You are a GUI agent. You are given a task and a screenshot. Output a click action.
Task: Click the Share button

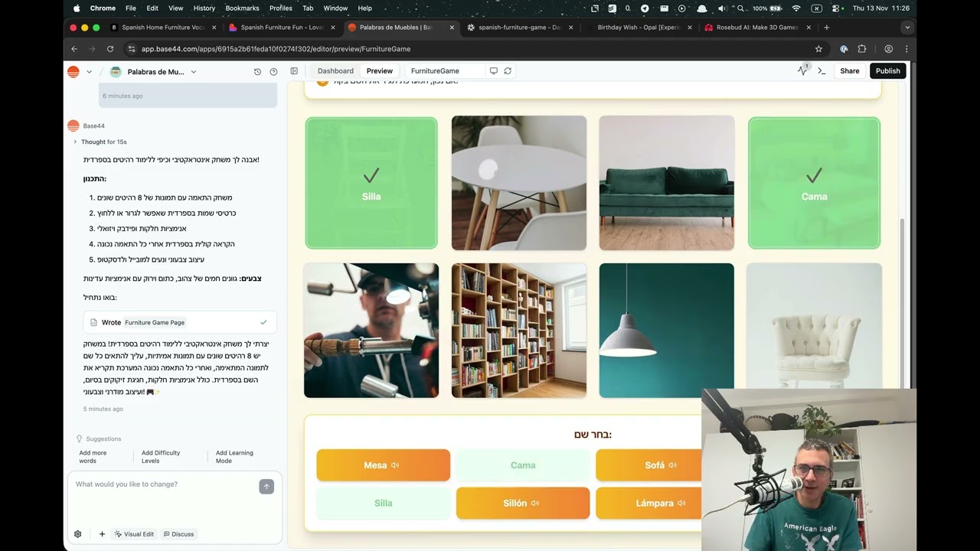[x=850, y=71]
